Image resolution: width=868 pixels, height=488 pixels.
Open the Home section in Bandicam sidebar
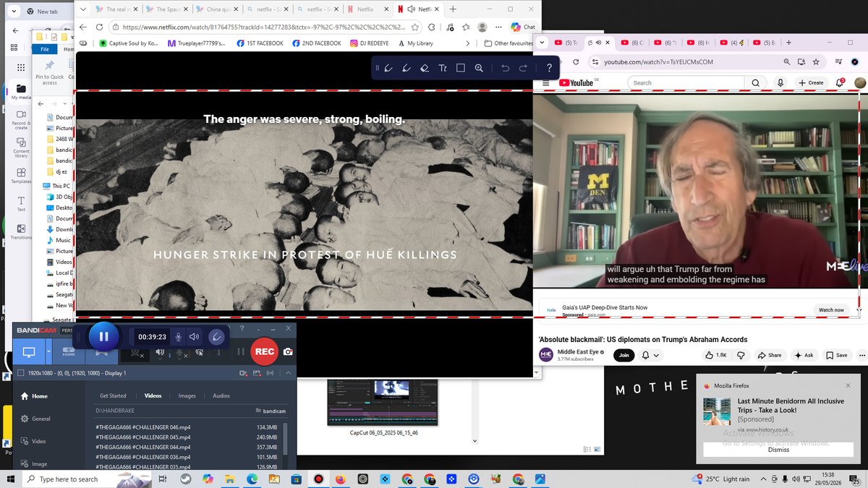[x=35, y=396]
